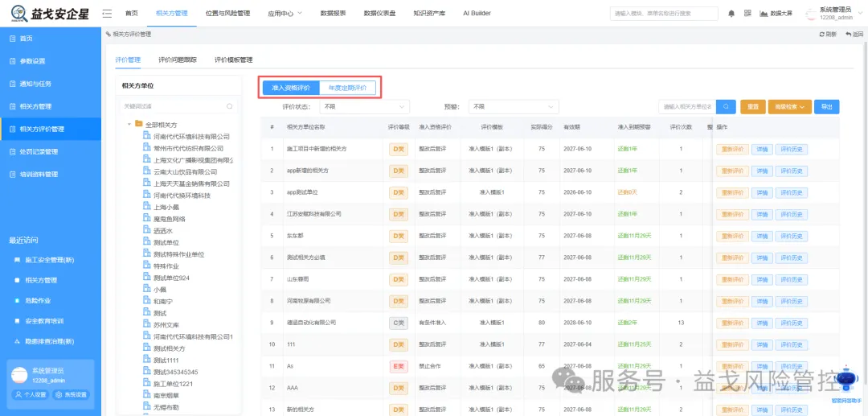Image resolution: width=868 pixels, height=416 pixels.
Task: Switch to 评价问题跟踪 tab
Action: point(178,60)
